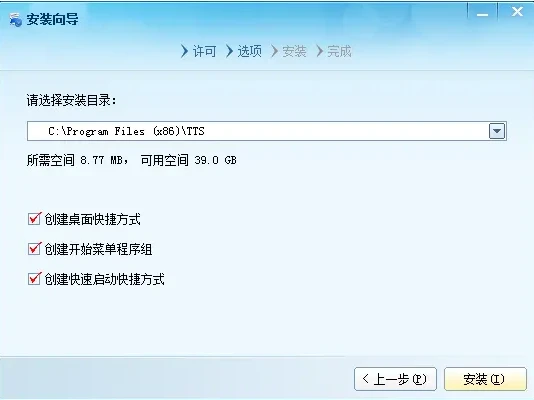Expand the install directory dropdown arrow
The width and height of the screenshot is (534, 400).
pyautogui.click(x=497, y=131)
